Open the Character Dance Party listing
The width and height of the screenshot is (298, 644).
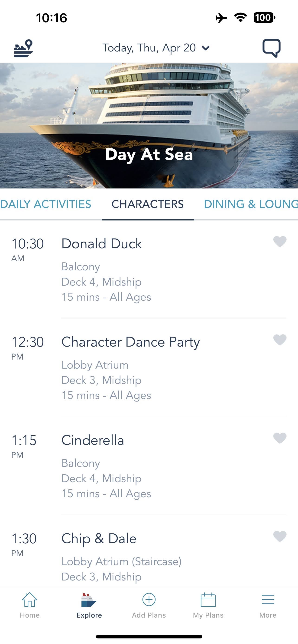coord(130,342)
